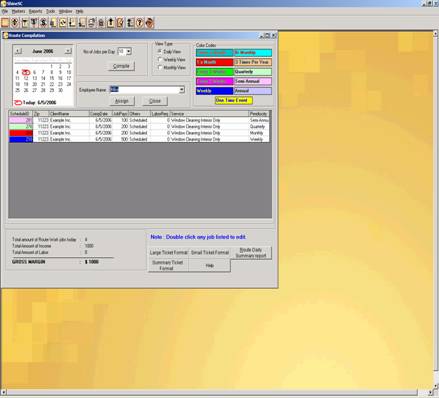Click the Compile button

[x=121, y=66]
